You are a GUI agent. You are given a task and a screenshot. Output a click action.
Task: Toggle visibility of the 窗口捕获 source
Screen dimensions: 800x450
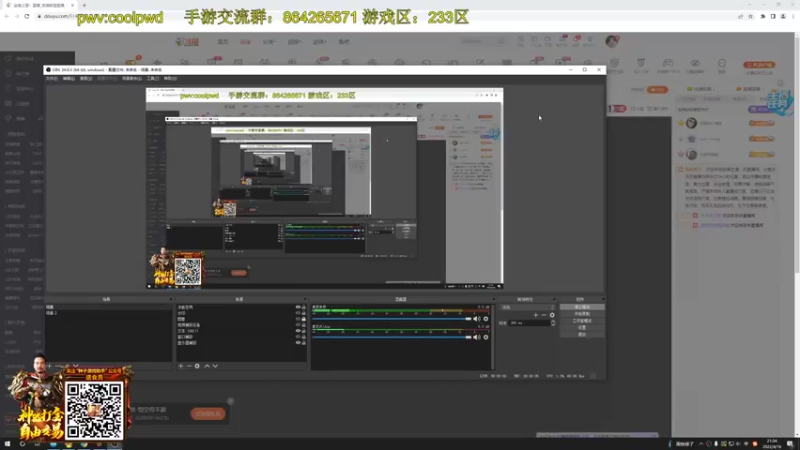click(x=298, y=337)
